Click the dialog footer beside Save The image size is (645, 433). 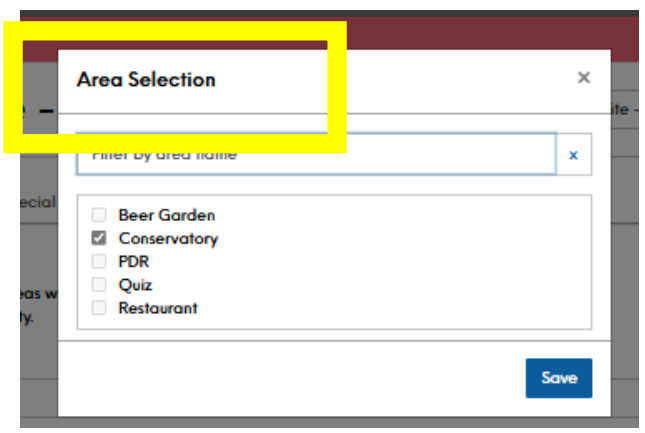(300, 378)
